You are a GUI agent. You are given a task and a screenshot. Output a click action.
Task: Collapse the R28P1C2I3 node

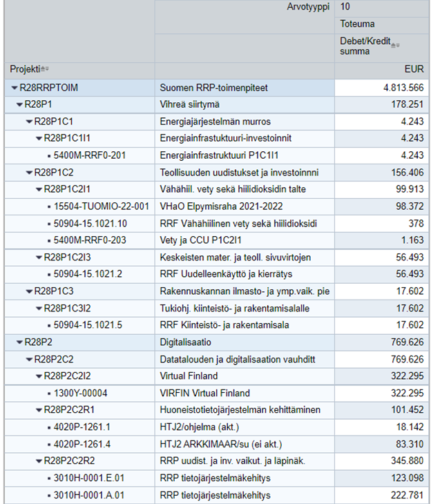39,258
